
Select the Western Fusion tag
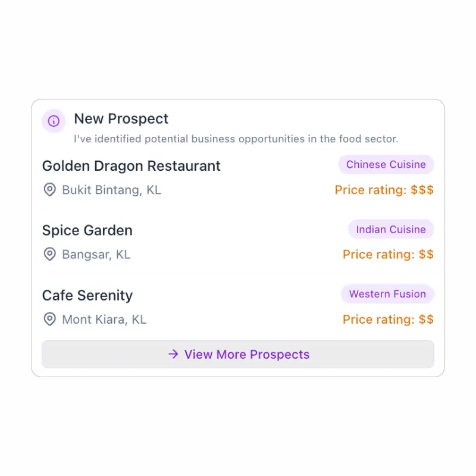(x=387, y=294)
